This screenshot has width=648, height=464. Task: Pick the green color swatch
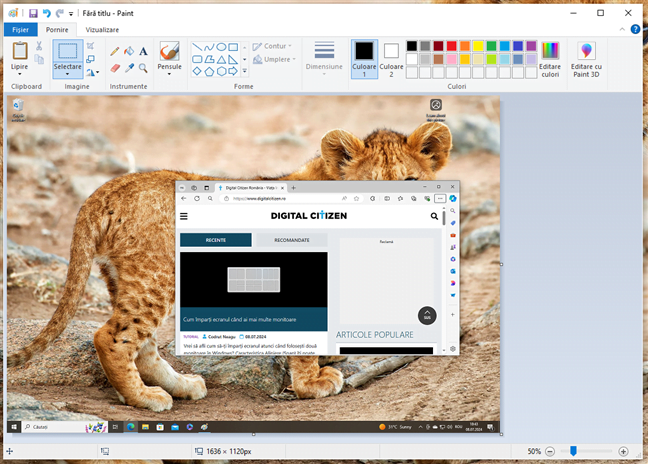(491, 46)
